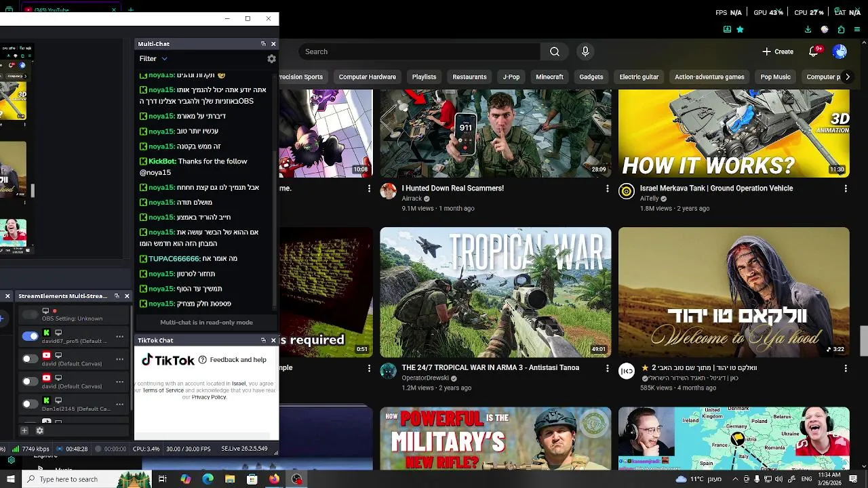Select Computer Hardware chip

point(367,77)
